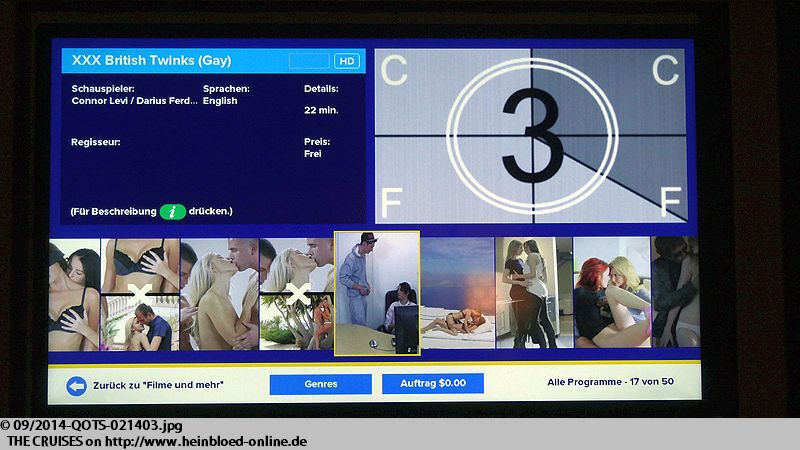This screenshot has width=800, height=450.
Task: Choose the thumbnail of two women standing
Action: tap(534, 293)
